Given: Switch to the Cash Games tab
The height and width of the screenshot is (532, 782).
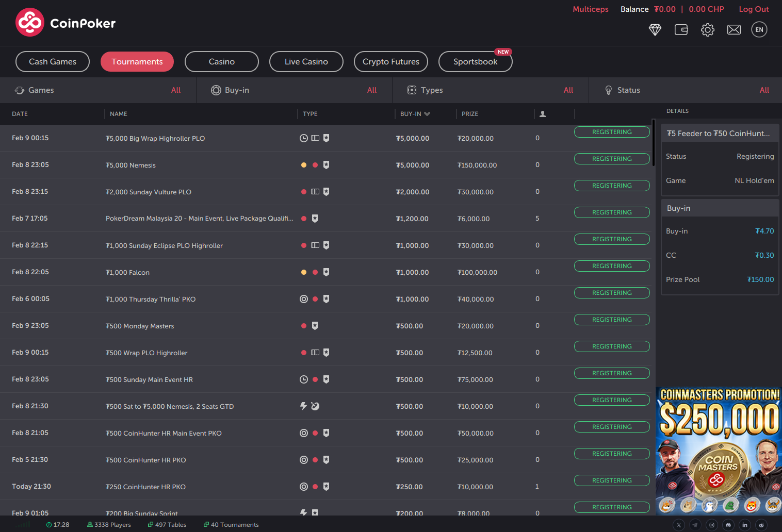Looking at the screenshot, I should coord(53,62).
